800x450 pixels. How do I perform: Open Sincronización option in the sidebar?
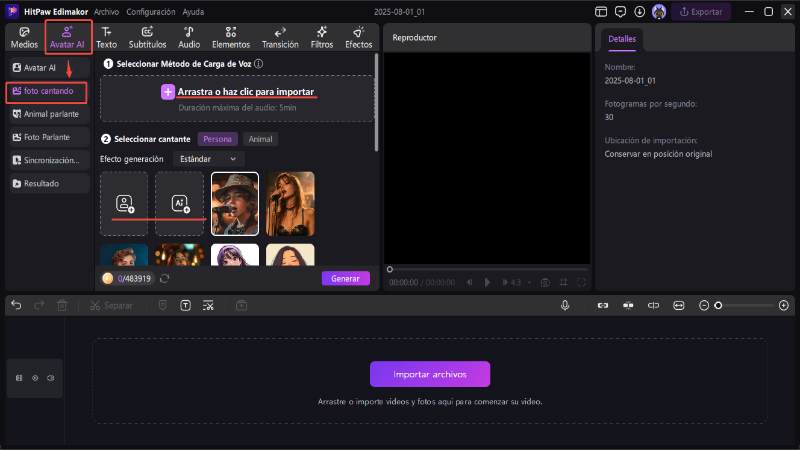coord(48,160)
